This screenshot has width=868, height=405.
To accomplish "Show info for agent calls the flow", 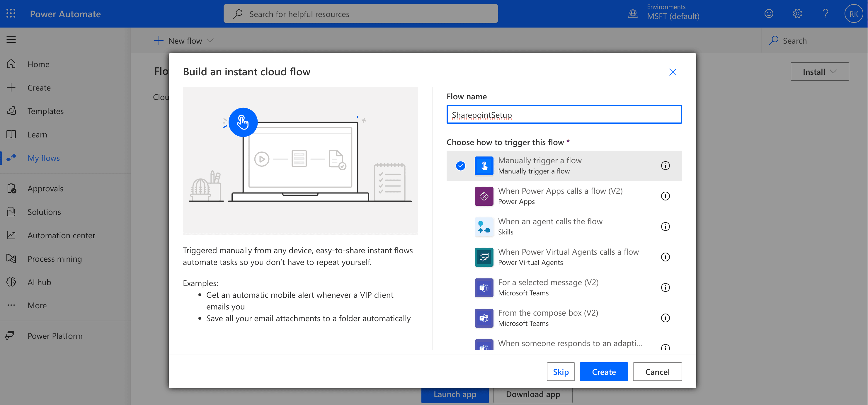I will (x=665, y=227).
